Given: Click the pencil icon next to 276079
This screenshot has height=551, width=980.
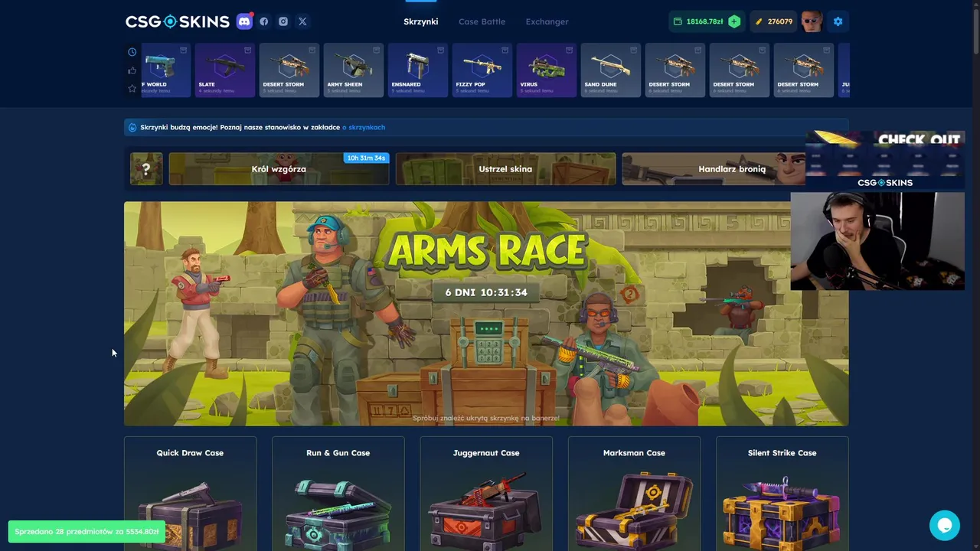Looking at the screenshot, I should coord(759,21).
